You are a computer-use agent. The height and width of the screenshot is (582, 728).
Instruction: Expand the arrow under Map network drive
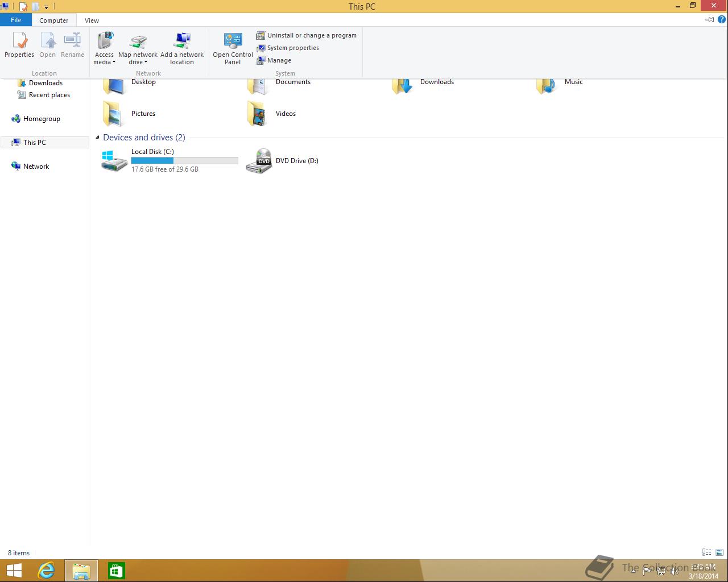(146, 63)
